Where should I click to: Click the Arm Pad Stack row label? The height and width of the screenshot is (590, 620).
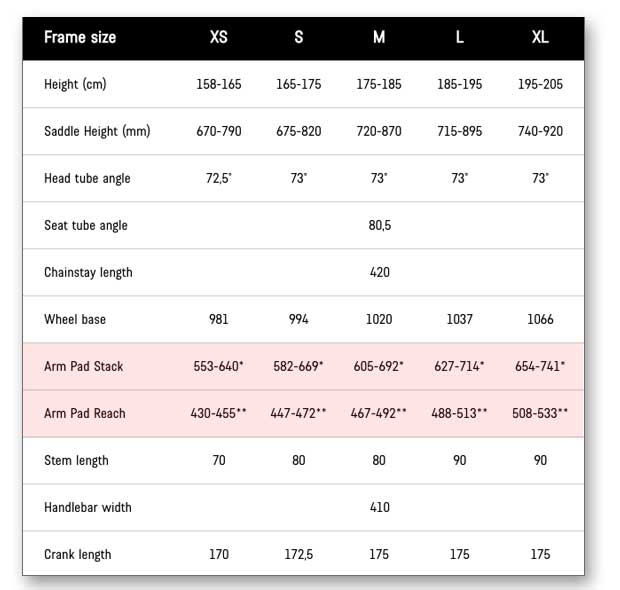click(84, 366)
